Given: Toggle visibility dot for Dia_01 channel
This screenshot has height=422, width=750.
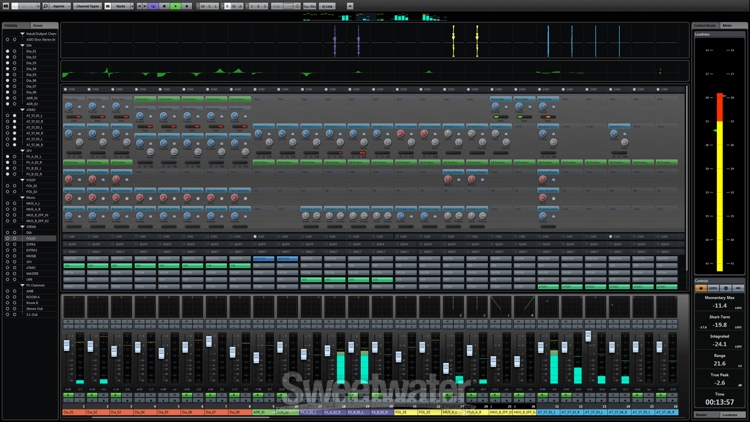Looking at the screenshot, I should [x=7, y=50].
